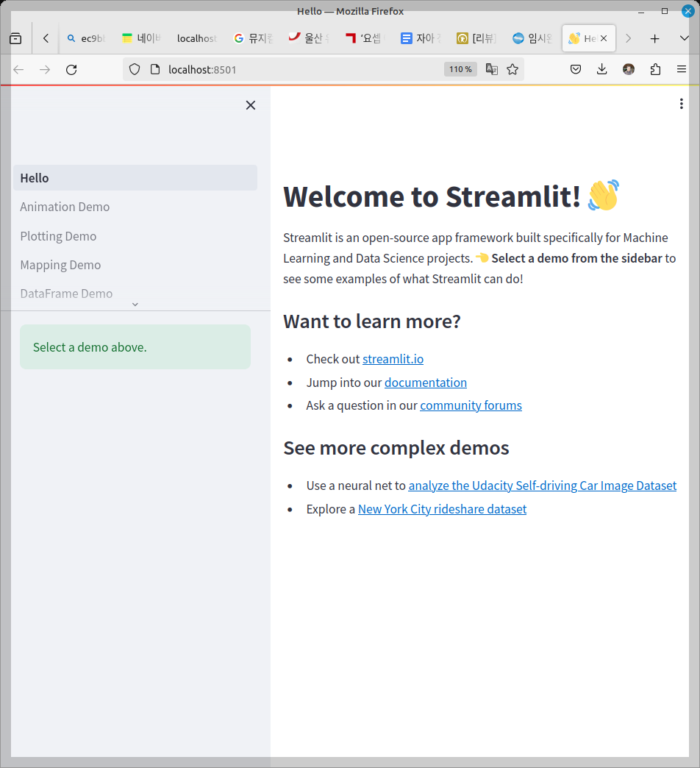Click the browser back arrow
Screen dimensions: 700x768
click(18, 70)
